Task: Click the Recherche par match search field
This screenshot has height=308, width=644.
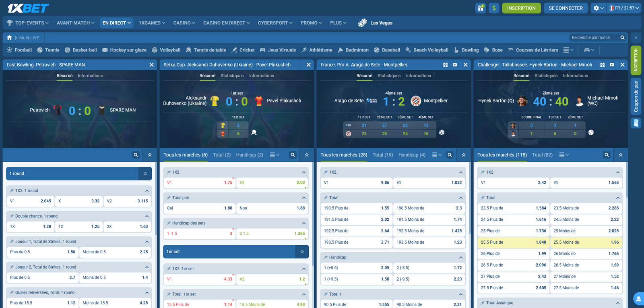Action: (594, 38)
